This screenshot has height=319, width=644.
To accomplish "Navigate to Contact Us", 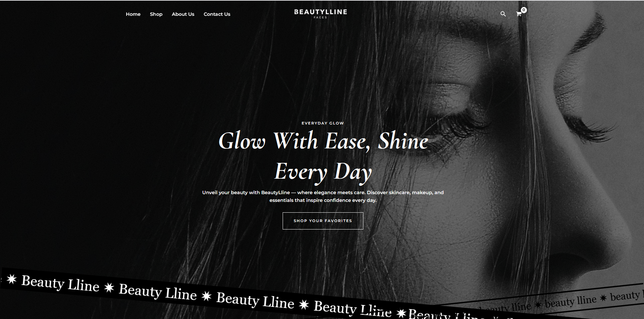I will pos(217,14).
